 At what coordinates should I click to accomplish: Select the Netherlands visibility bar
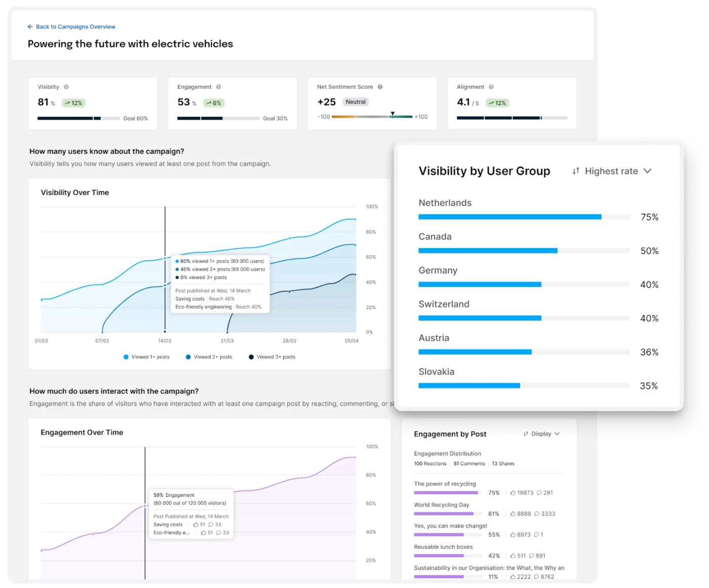pyautogui.click(x=524, y=217)
